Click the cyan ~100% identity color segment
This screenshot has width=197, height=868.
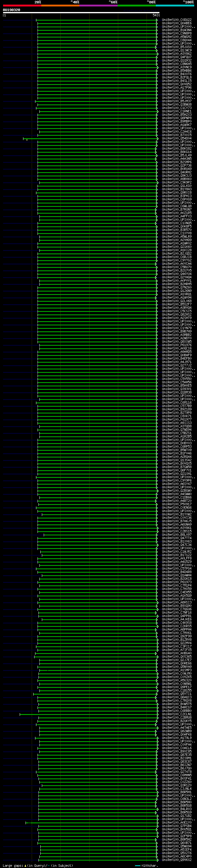tap(175, 6)
